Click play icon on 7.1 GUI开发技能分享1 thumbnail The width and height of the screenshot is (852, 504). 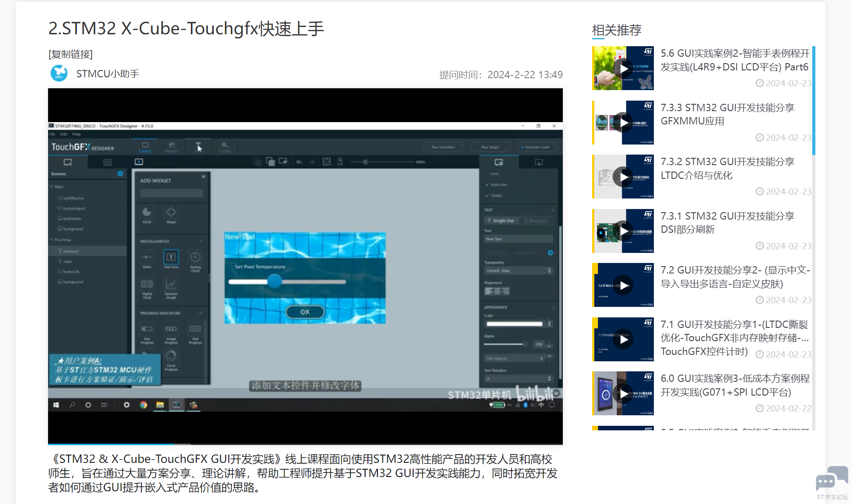(x=623, y=339)
